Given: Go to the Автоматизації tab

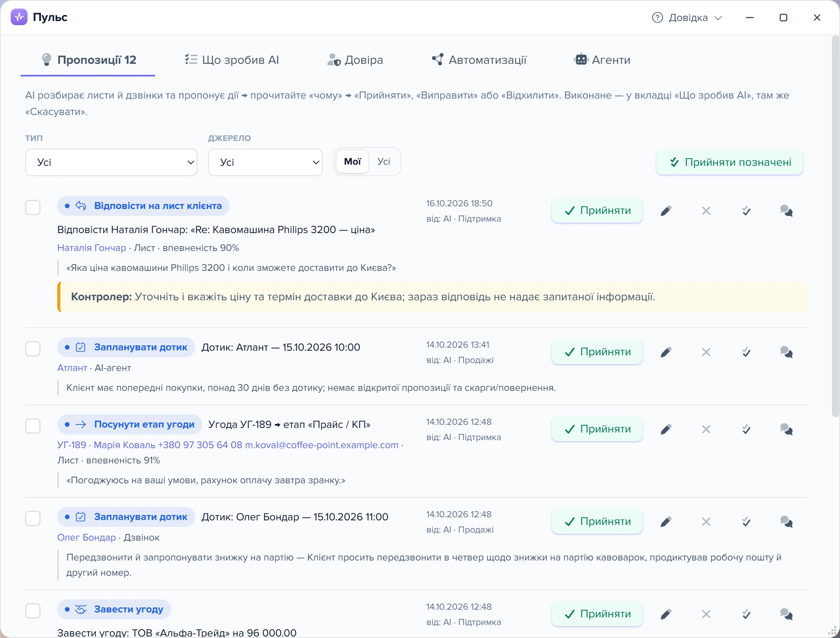Looking at the screenshot, I should point(479,60).
